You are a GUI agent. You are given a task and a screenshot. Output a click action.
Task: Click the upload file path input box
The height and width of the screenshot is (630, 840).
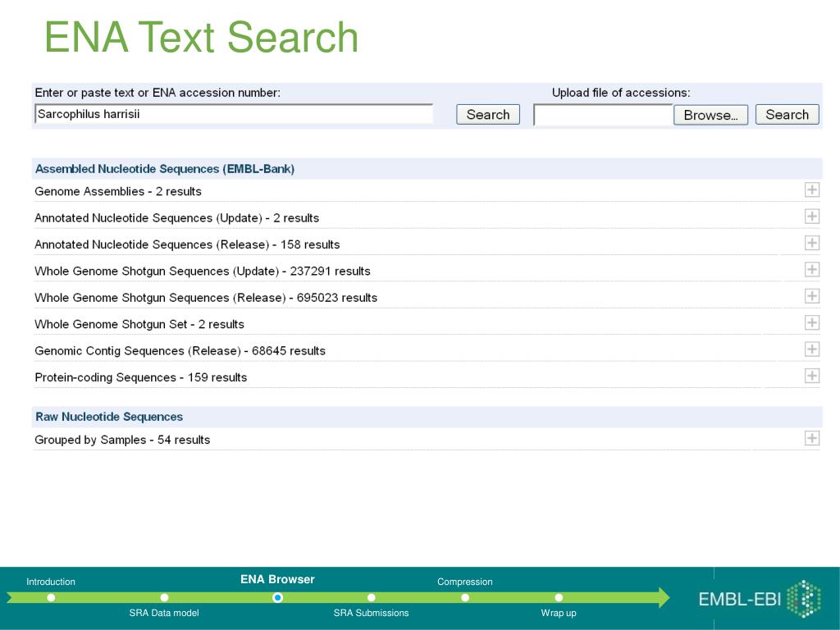click(603, 115)
